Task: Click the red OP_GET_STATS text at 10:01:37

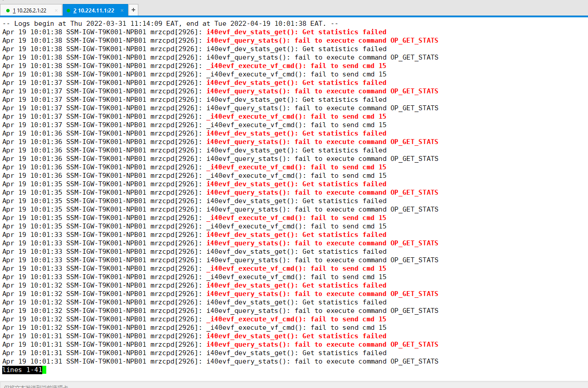Action: [414, 91]
